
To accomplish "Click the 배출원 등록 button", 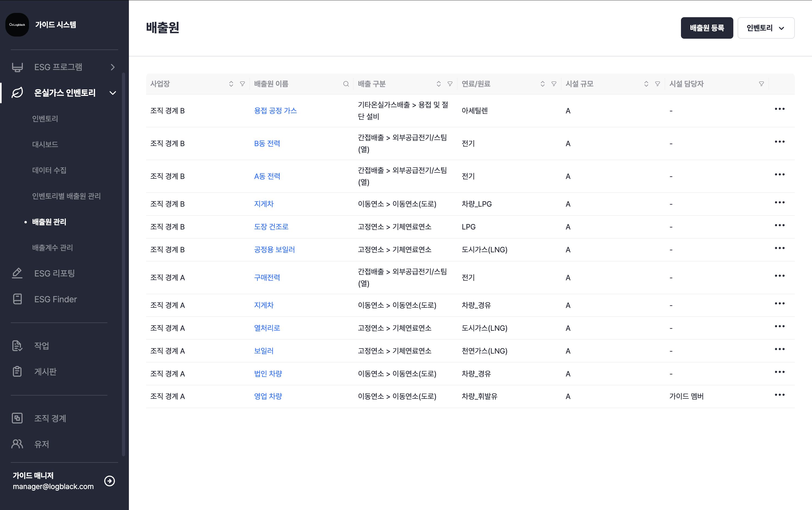I will click(x=706, y=28).
